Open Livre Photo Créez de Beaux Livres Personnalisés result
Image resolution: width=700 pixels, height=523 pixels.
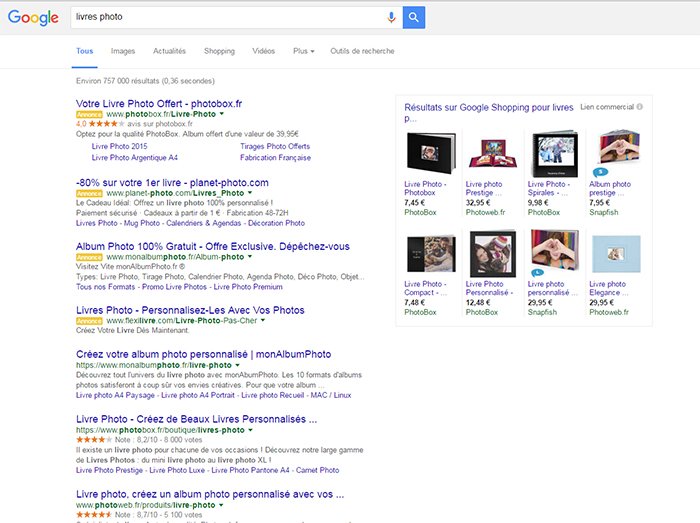pos(196,419)
